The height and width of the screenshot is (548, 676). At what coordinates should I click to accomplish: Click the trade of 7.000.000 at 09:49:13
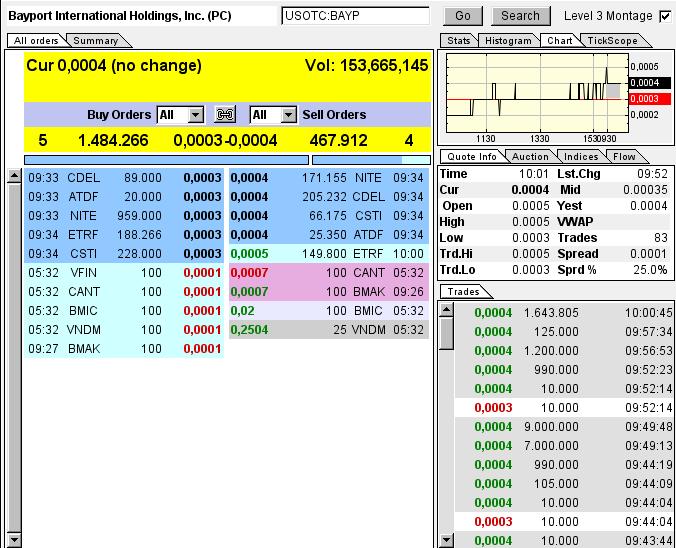pos(564,445)
